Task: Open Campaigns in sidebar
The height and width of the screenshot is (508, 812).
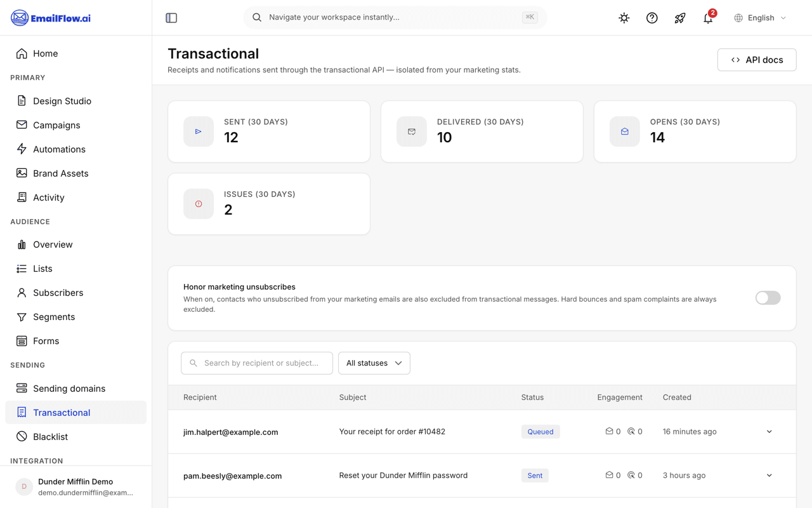Action: click(75, 125)
